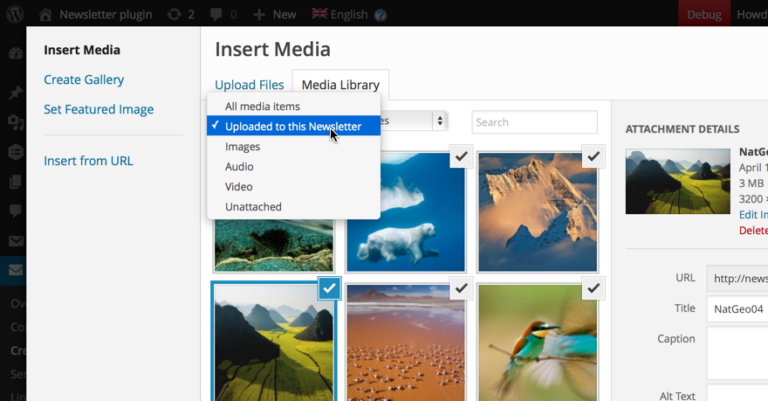Switch to the Media Library tab

340,85
